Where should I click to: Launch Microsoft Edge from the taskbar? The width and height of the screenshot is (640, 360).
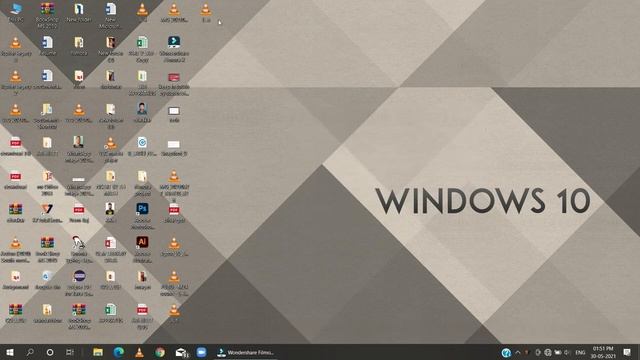tap(118, 352)
